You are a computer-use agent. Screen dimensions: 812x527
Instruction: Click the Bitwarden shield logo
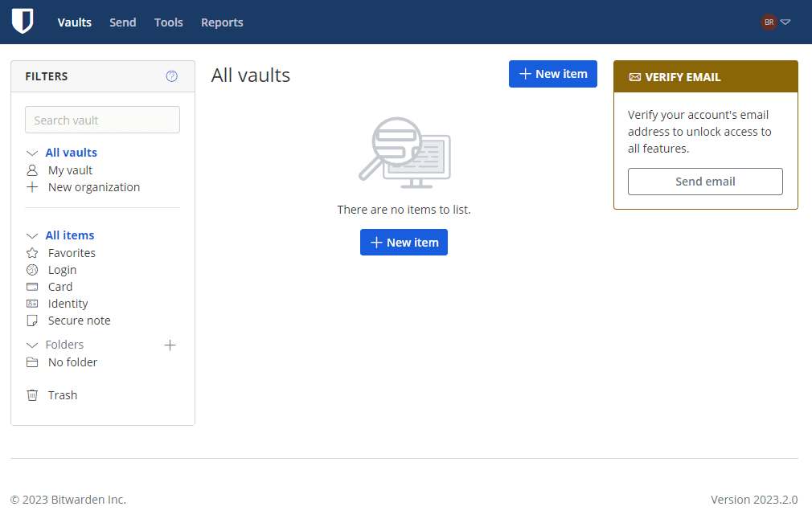pyautogui.click(x=23, y=20)
